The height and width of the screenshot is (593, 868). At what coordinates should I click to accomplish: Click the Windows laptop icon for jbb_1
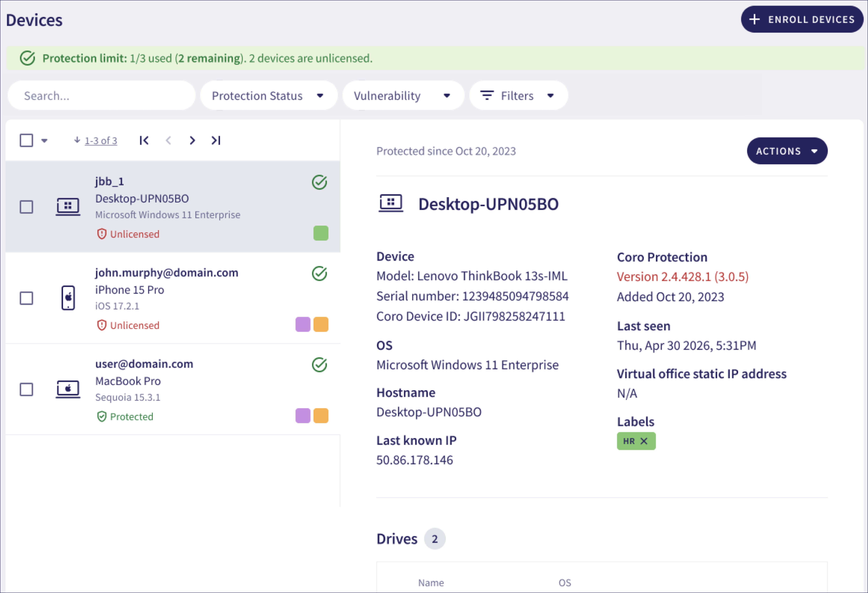[68, 207]
